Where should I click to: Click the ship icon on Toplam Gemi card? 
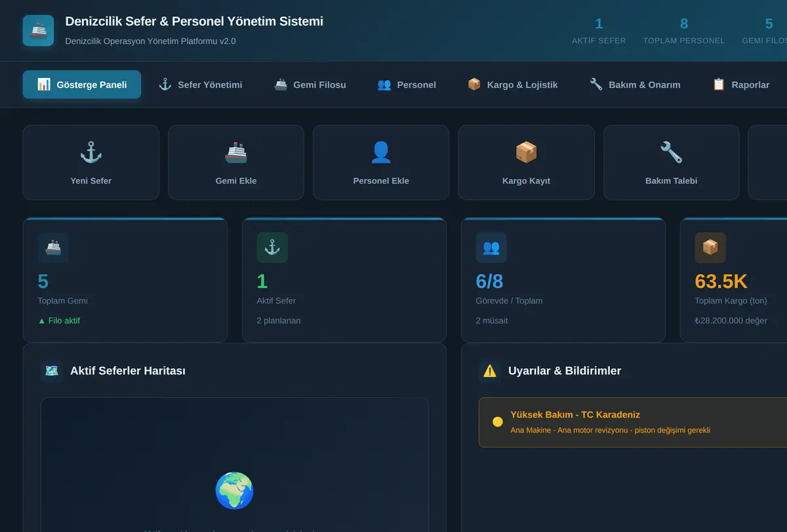[x=53, y=247]
